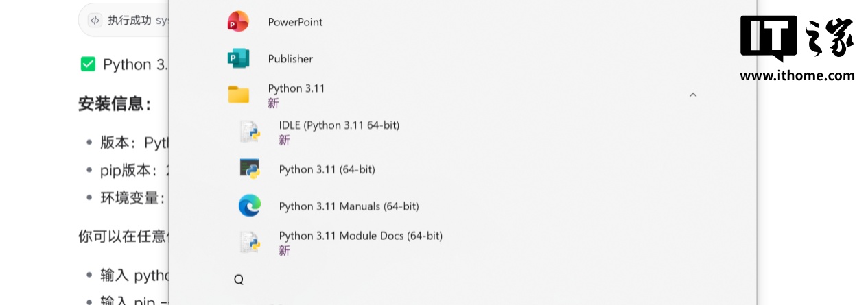Open the 执行成功 execution result chip
Screen dimensions: 868x305
point(129,20)
